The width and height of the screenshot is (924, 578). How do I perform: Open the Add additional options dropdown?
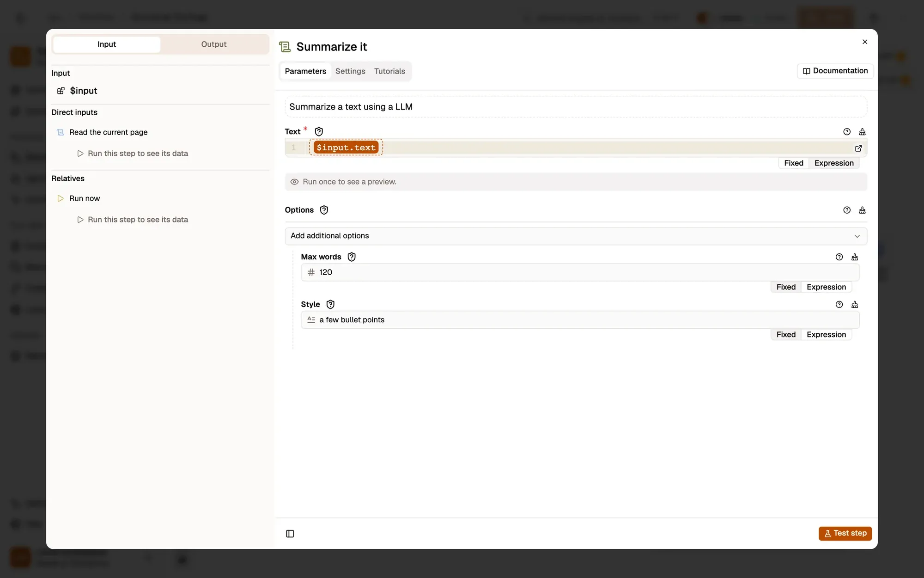pyautogui.click(x=576, y=236)
